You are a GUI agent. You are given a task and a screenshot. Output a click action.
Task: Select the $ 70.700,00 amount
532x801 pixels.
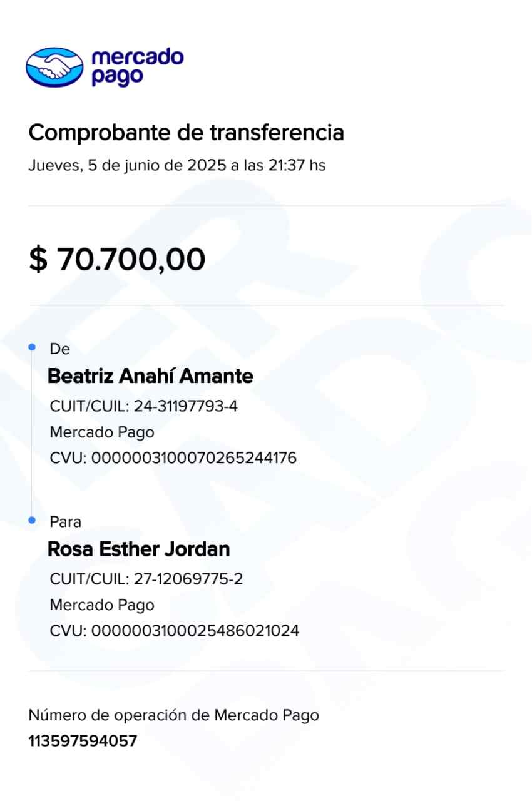coord(117,259)
